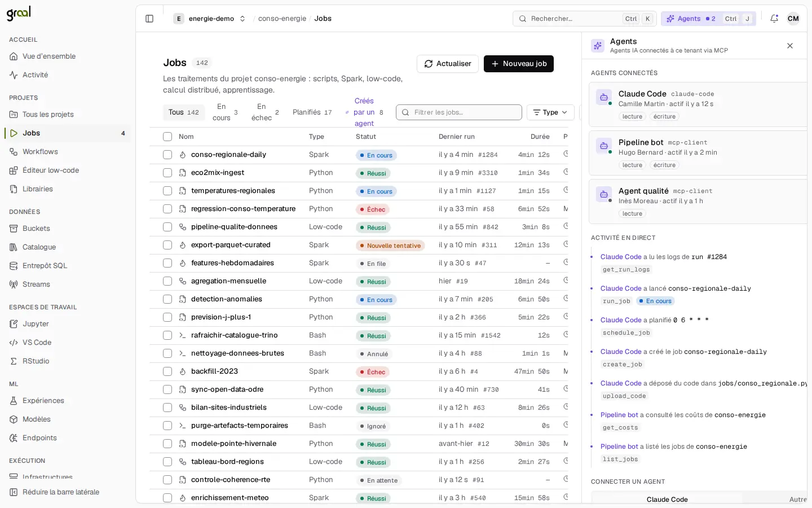This screenshot has height=508, width=812.
Task: Check the eco2mix-ingest row checkbox
Action: pyautogui.click(x=167, y=173)
